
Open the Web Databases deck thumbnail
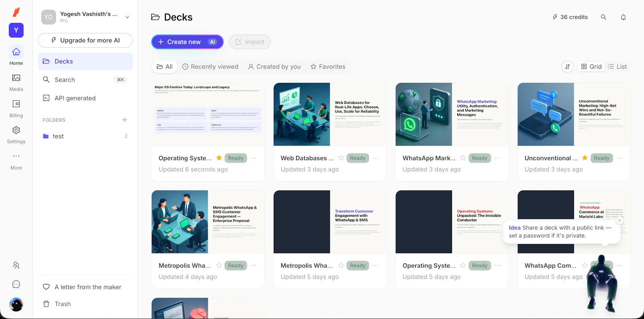click(330, 114)
